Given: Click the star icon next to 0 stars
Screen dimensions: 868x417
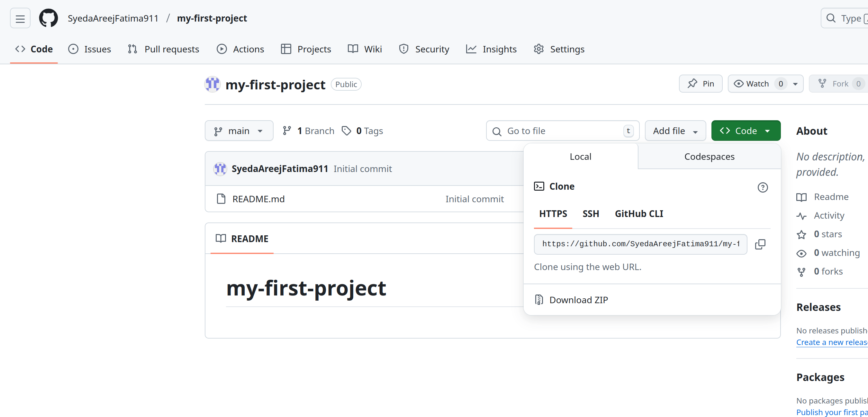Looking at the screenshot, I should tap(801, 235).
